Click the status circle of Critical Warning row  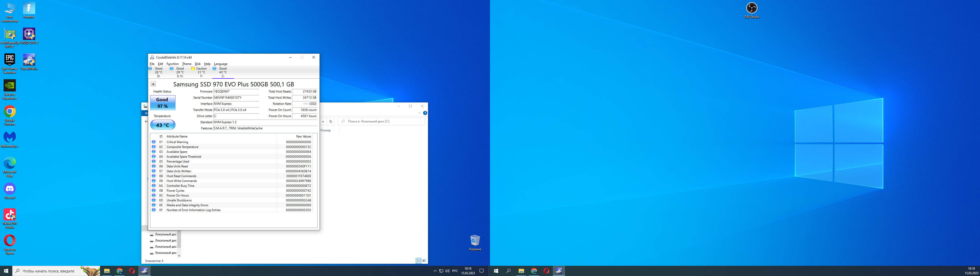click(154, 142)
